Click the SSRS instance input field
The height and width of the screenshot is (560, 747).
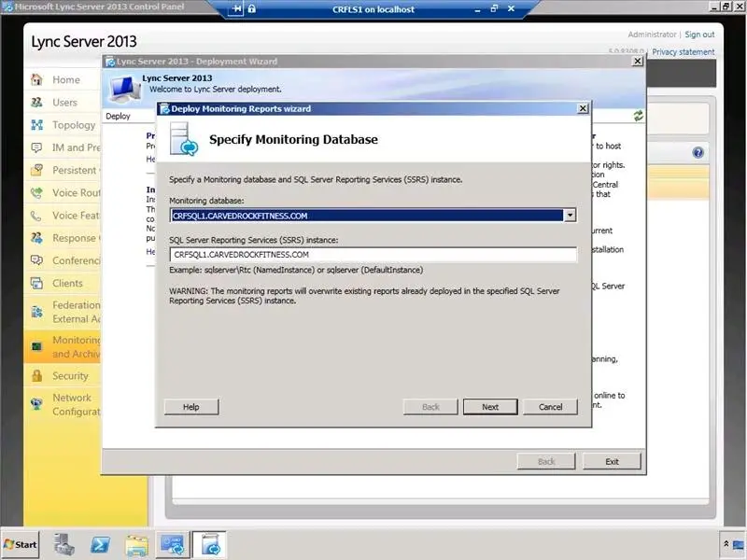[x=373, y=255]
